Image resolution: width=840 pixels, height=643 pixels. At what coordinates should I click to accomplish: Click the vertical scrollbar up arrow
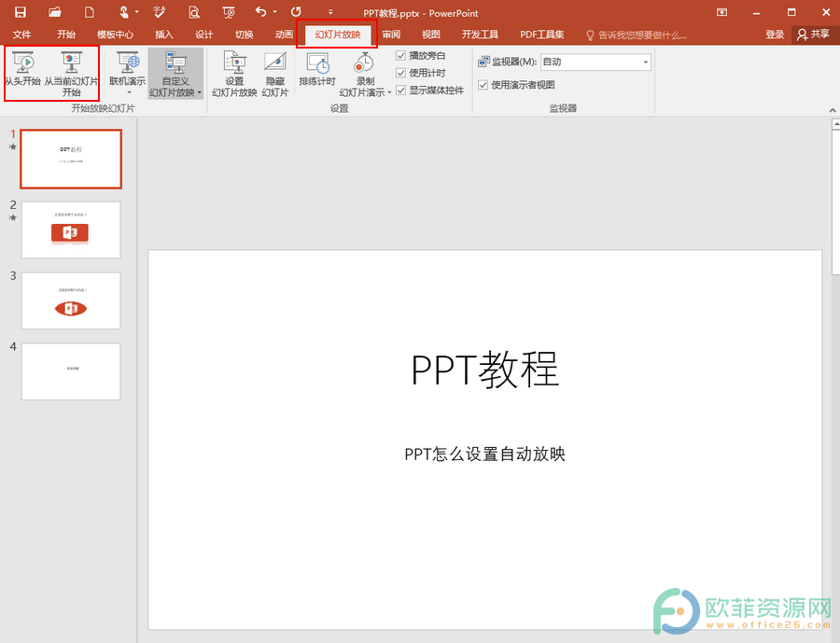[x=835, y=124]
